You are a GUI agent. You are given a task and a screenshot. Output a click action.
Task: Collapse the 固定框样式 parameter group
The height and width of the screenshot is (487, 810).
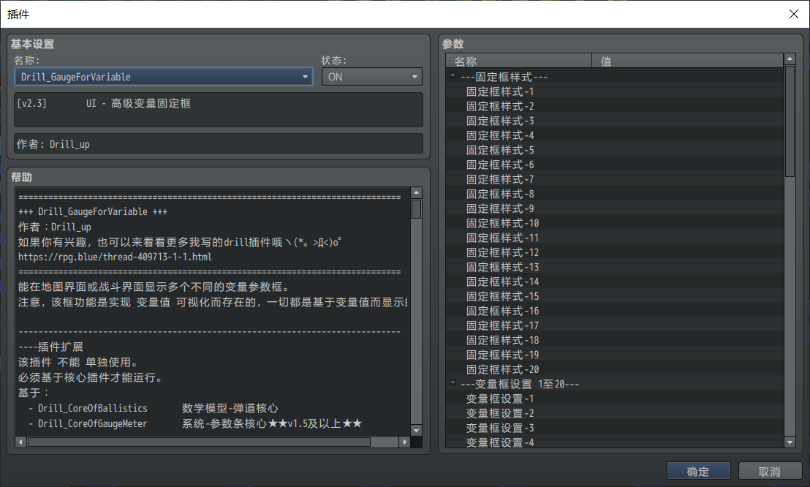452,76
